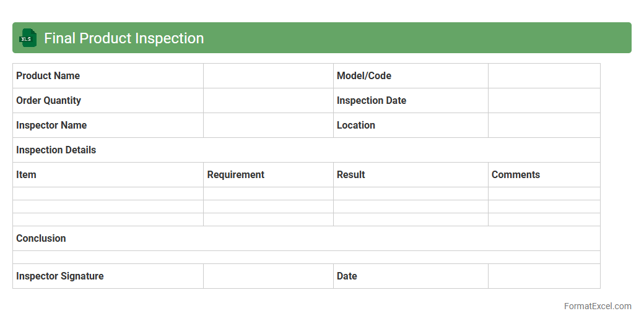Select the Date value cell at bottom
The height and width of the screenshot is (324, 644).
tap(544, 276)
